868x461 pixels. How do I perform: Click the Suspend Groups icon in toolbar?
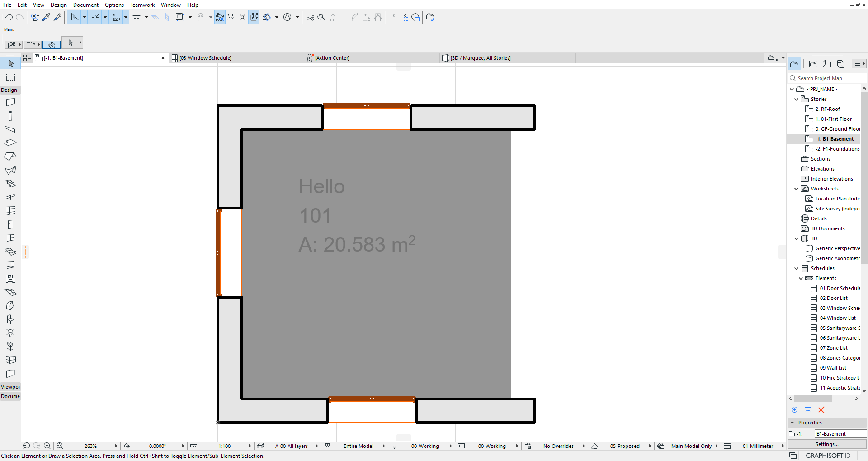click(254, 17)
